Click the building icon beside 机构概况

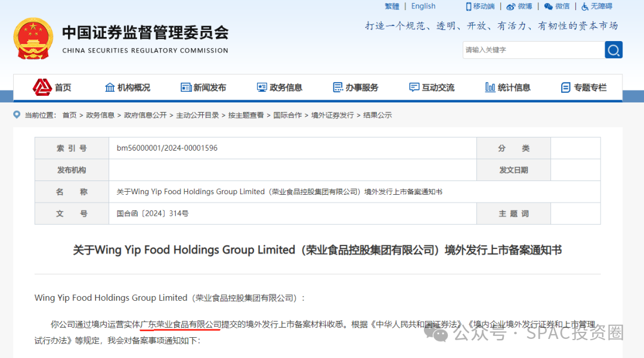tap(110, 88)
